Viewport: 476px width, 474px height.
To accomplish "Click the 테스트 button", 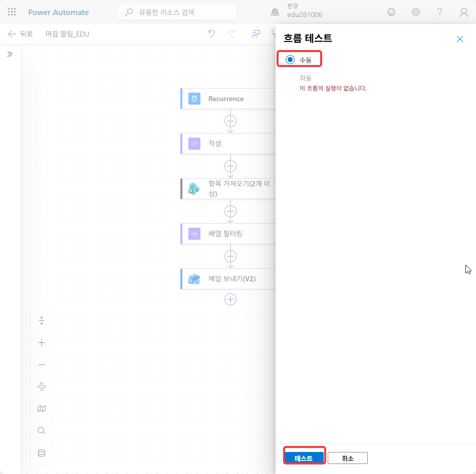I will [304, 458].
